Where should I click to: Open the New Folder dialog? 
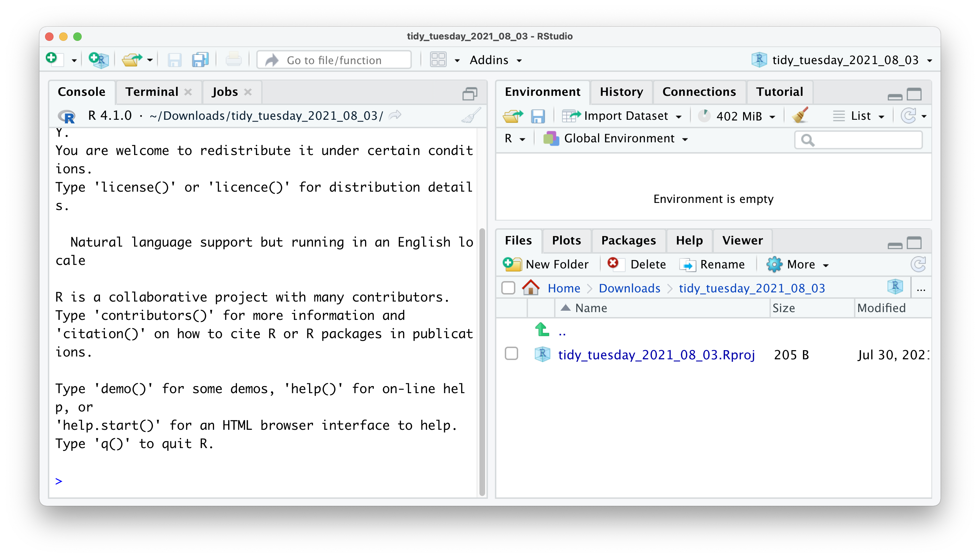546,264
